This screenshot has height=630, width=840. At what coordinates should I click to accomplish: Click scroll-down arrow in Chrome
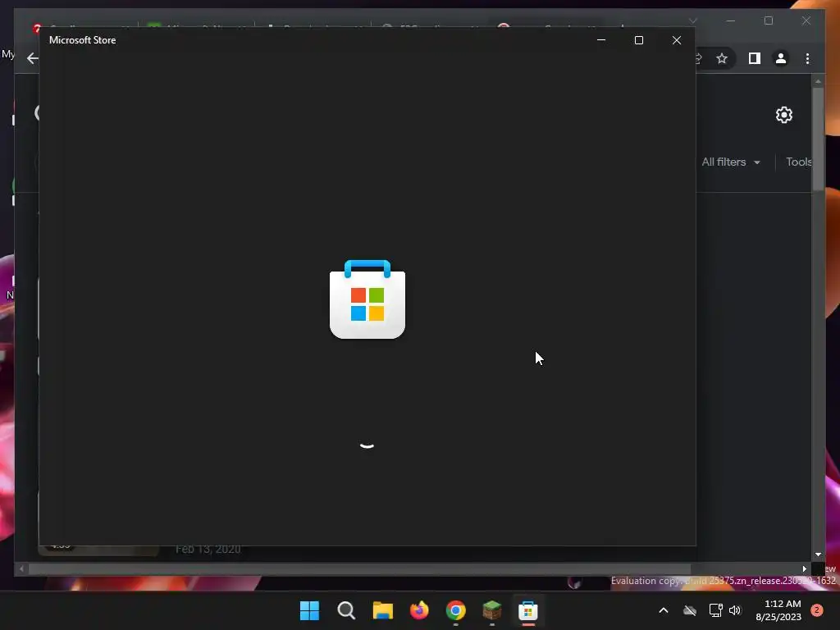coord(818,555)
